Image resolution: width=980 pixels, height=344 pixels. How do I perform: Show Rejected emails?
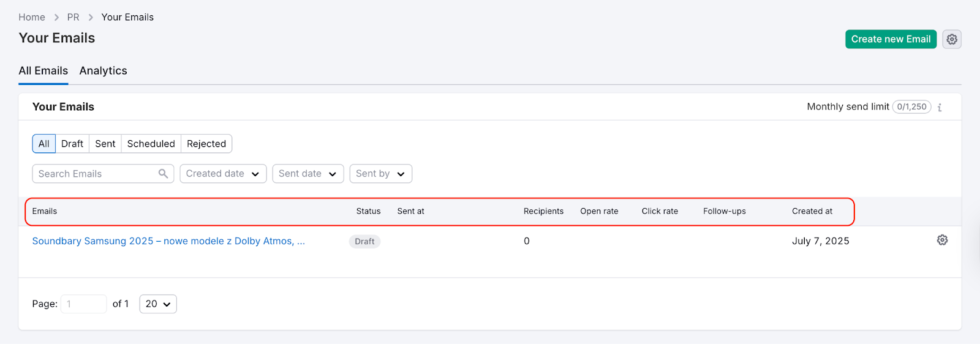(x=206, y=144)
